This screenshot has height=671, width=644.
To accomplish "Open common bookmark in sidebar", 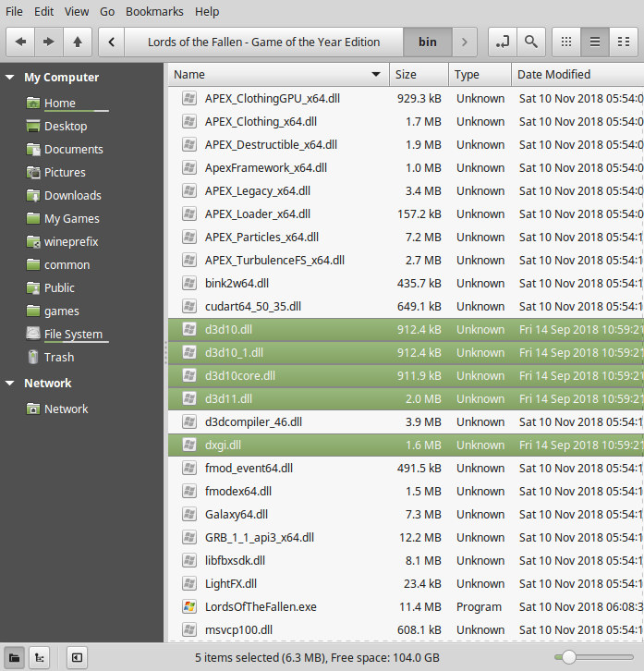I will pyautogui.click(x=67, y=265).
